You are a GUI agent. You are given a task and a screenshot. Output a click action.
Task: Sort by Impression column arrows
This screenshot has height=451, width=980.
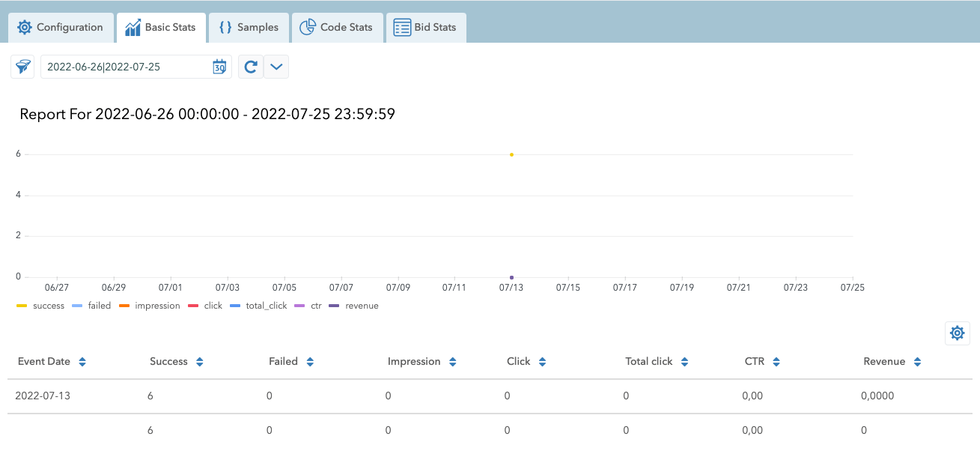point(453,362)
